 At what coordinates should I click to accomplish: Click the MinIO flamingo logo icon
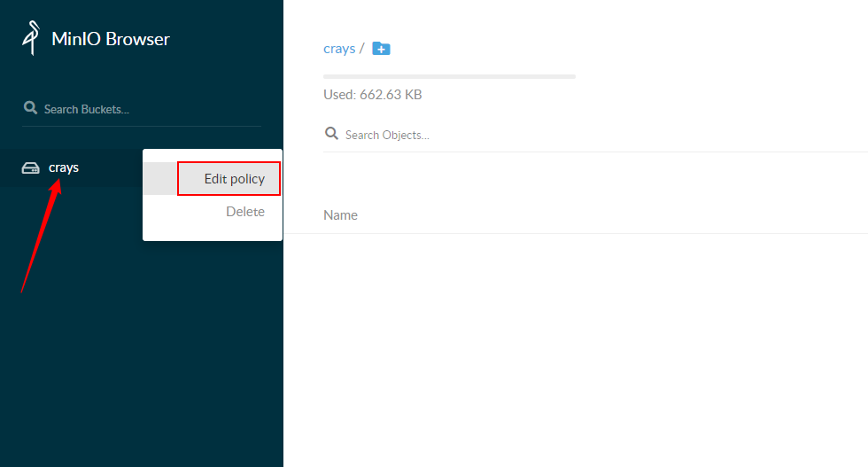[x=32, y=38]
